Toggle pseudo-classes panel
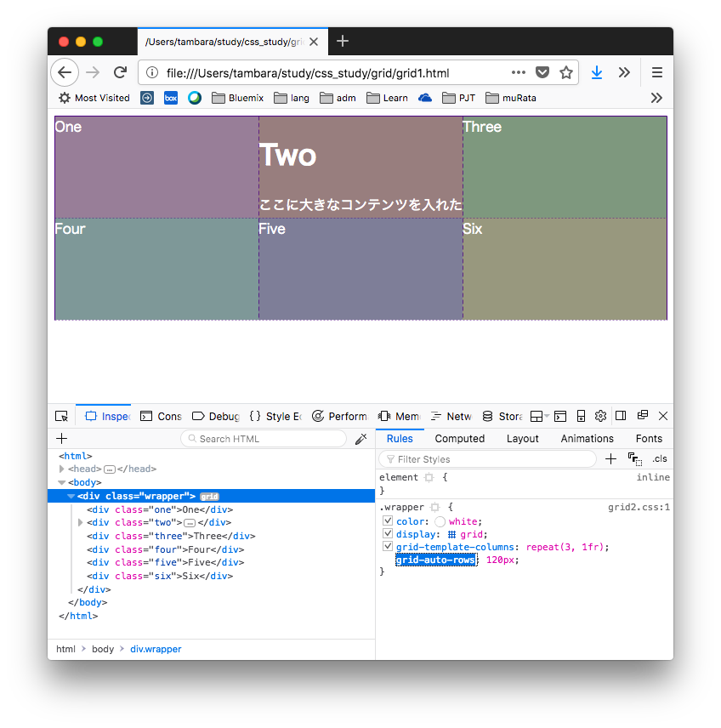This screenshot has width=721, height=728. [635, 459]
